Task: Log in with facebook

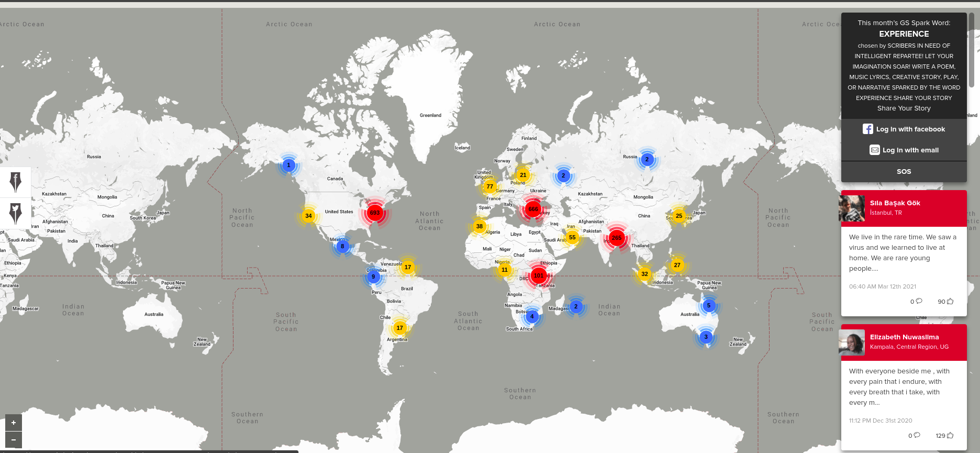Action: point(904,129)
